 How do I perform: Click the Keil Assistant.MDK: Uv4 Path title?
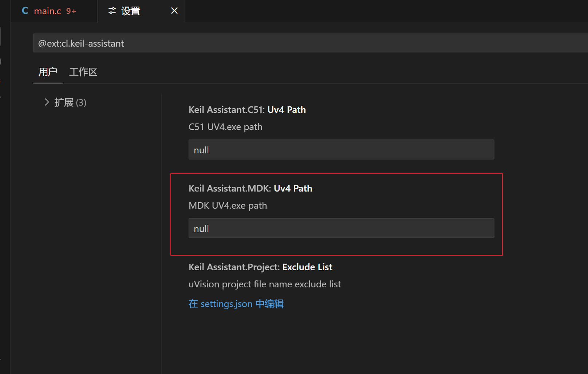click(250, 188)
